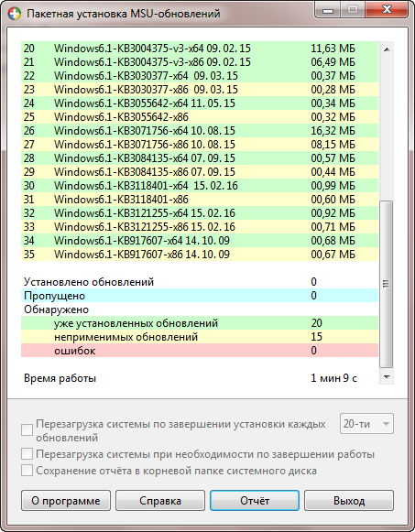
Task: Click неприменимых обновлений line
Action: click(x=200, y=337)
